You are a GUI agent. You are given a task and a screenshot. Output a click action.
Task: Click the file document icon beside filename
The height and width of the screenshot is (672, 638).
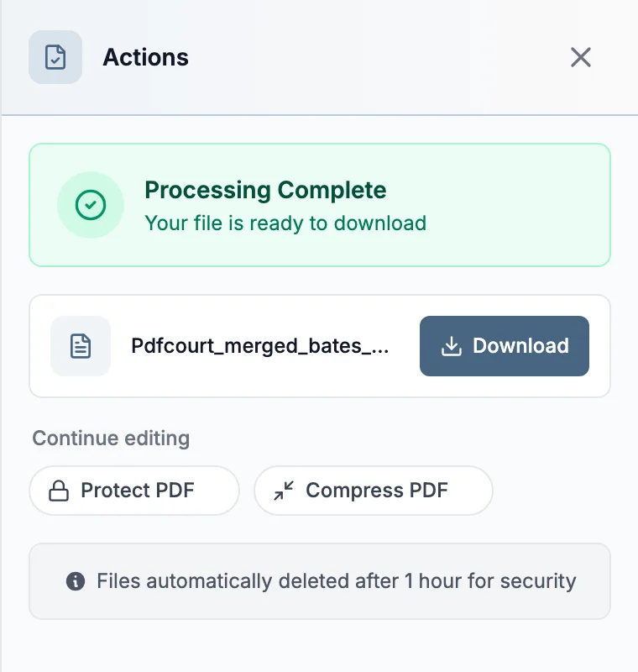coord(81,346)
